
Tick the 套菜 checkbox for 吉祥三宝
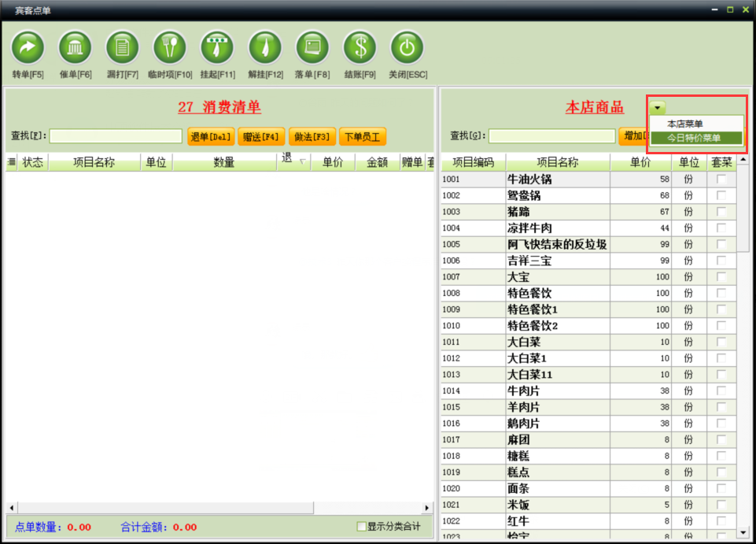click(721, 261)
